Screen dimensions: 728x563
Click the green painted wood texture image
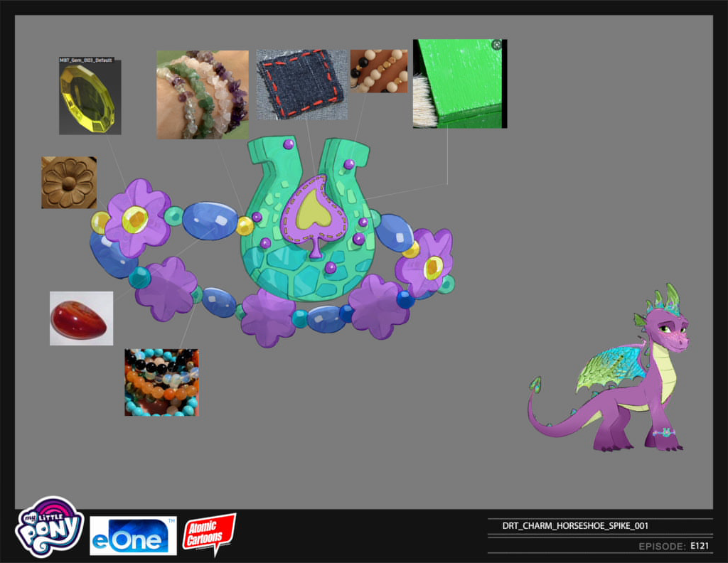pyautogui.click(x=458, y=84)
